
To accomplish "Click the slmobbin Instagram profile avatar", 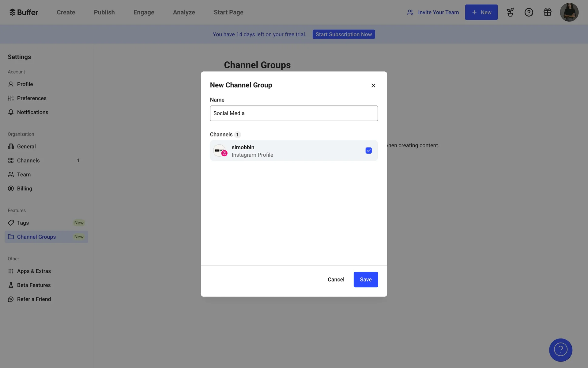I will [x=220, y=151].
